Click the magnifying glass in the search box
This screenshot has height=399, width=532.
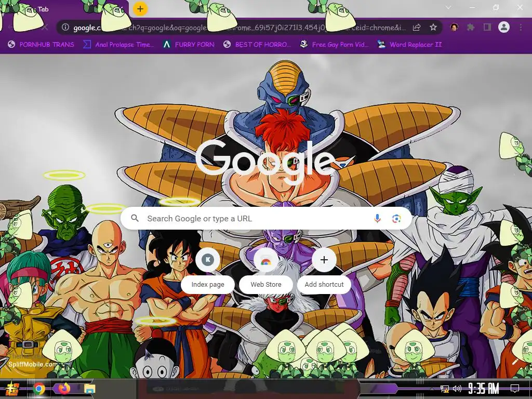click(135, 218)
